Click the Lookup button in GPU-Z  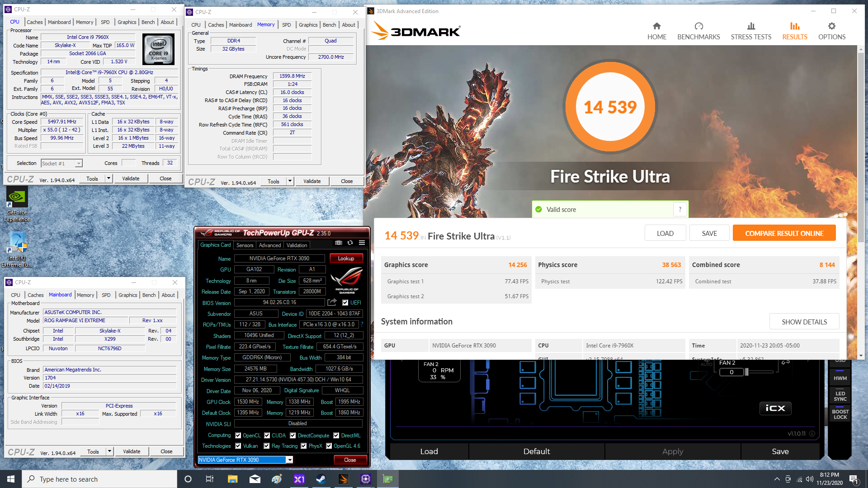point(346,258)
